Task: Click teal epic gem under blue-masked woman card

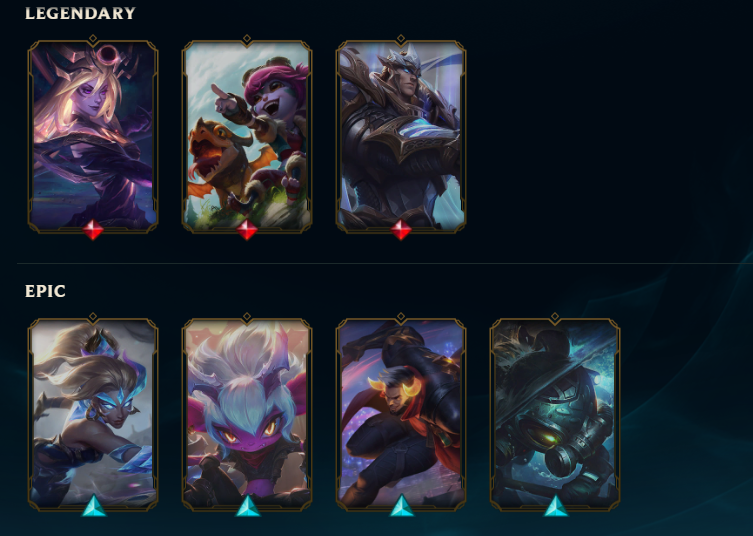Action: click(x=94, y=507)
